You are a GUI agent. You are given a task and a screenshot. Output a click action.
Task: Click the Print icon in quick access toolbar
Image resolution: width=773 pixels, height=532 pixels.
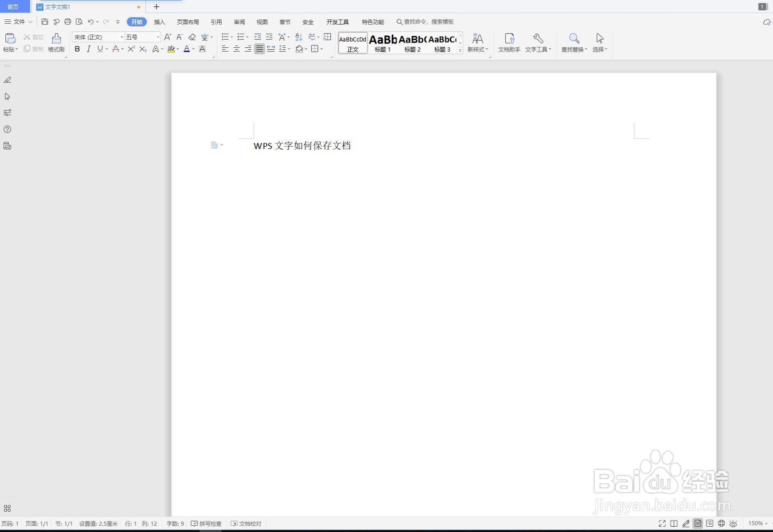coord(68,22)
